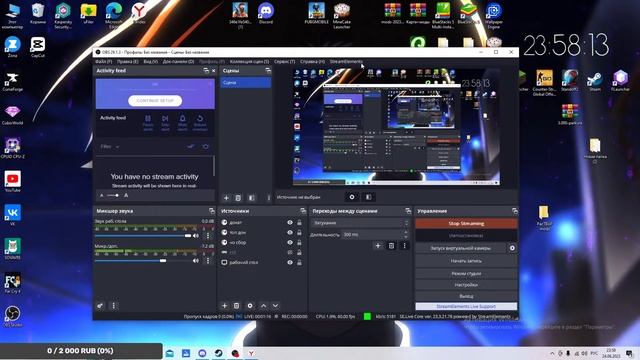This screenshot has width=640, height=360.
Task: Remove selected source with trash icon
Action: (236, 305)
